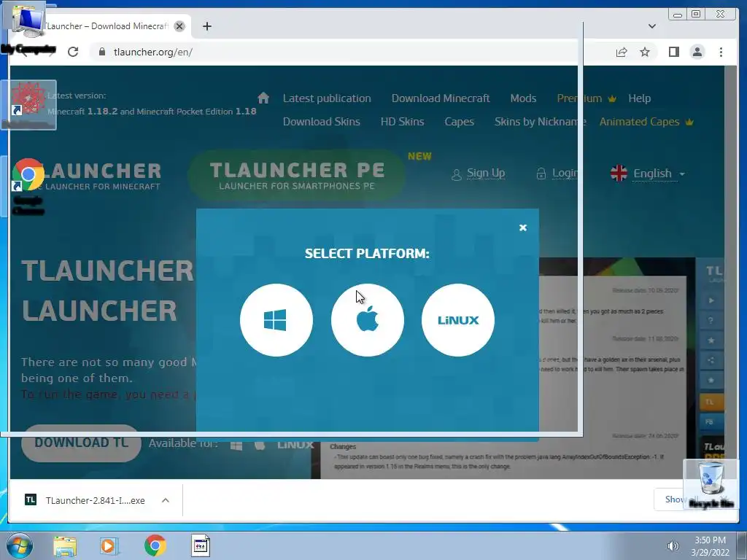Click the Windows icon beside Available for
The image size is (747, 560).
(x=236, y=446)
